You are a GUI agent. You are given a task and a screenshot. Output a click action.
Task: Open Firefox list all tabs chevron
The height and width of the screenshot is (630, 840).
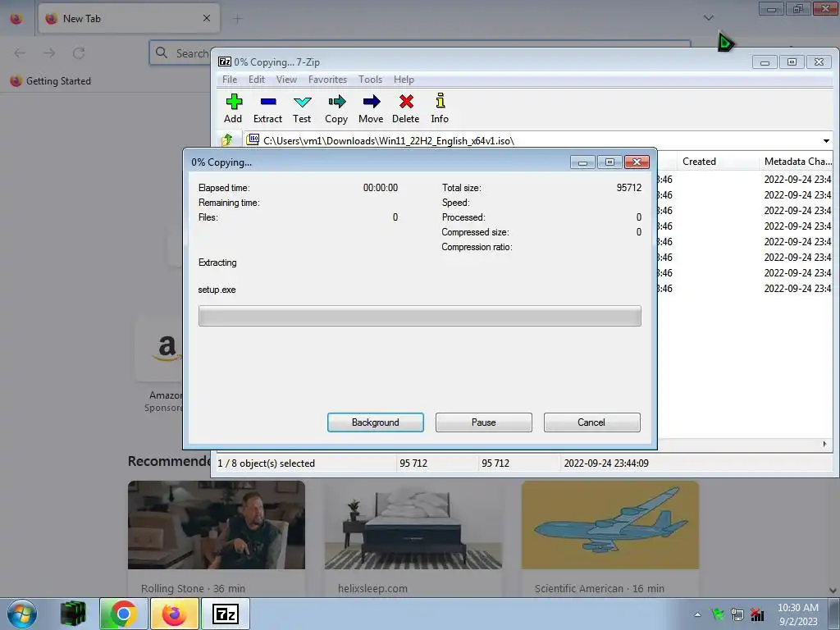pos(708,18)
